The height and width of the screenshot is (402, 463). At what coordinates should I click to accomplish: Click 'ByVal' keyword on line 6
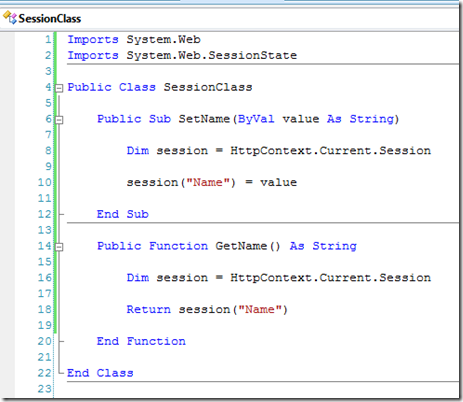[256, 119]
